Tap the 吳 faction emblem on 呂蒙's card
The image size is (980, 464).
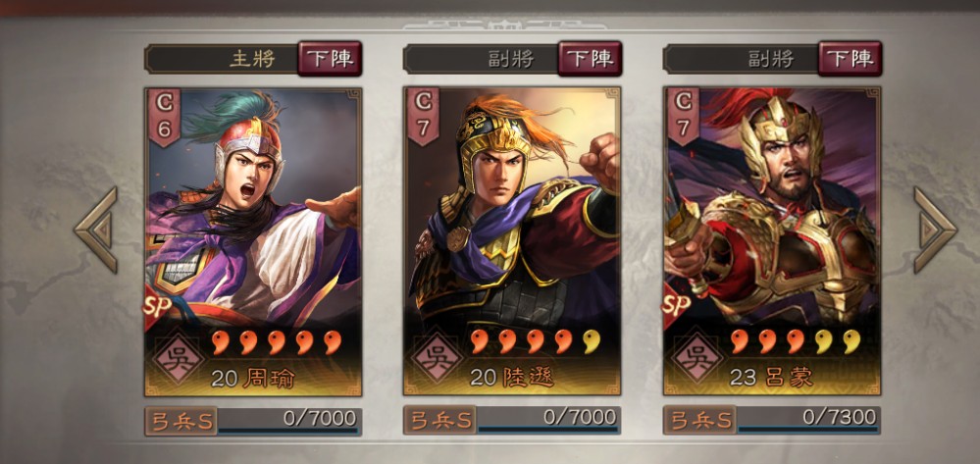pyautogui.click(x=696, y=358)
